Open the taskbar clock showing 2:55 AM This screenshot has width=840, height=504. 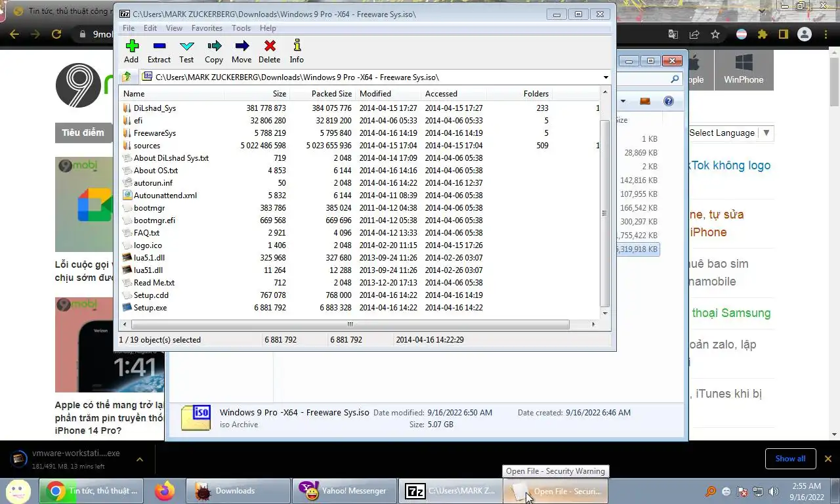[x=807, y=492]
